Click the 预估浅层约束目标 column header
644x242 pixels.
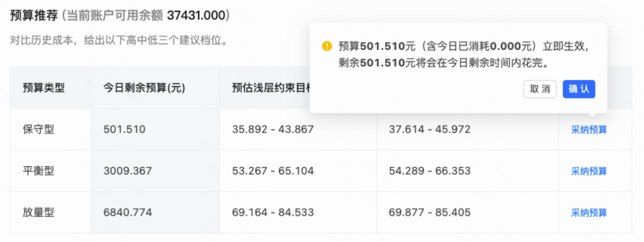click(x=271, y=88)
